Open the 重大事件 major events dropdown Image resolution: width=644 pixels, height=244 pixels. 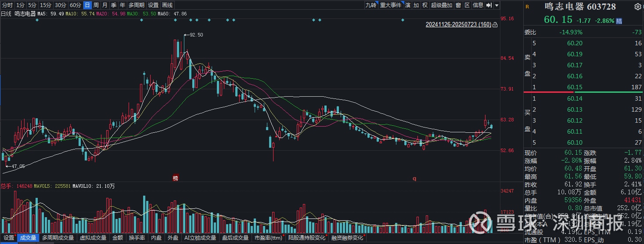391,5
